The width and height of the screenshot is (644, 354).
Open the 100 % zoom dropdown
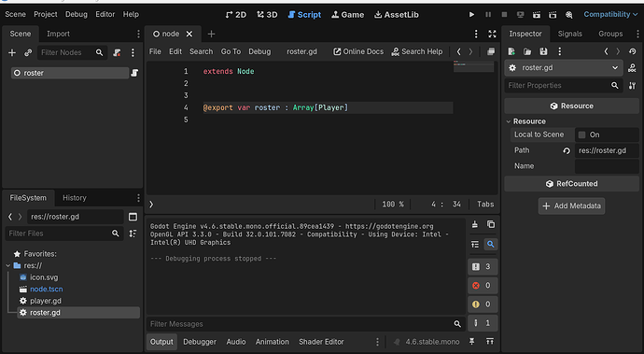coord(393,205)
